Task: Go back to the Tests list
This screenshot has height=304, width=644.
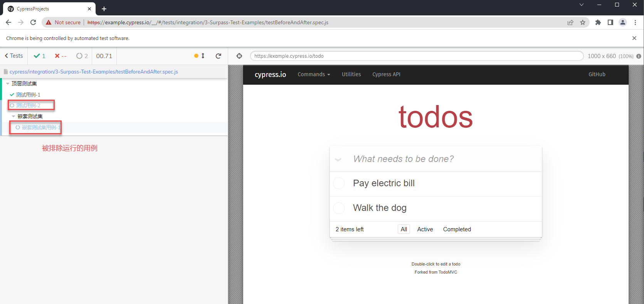Action: point(14,56)
